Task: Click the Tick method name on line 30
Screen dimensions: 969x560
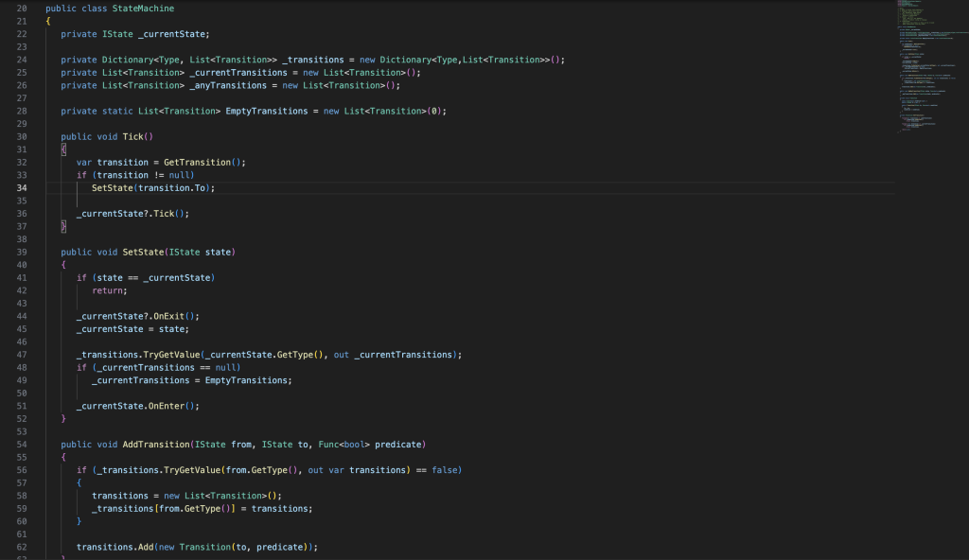Action: pyautogui.click(x=132, y=136)
